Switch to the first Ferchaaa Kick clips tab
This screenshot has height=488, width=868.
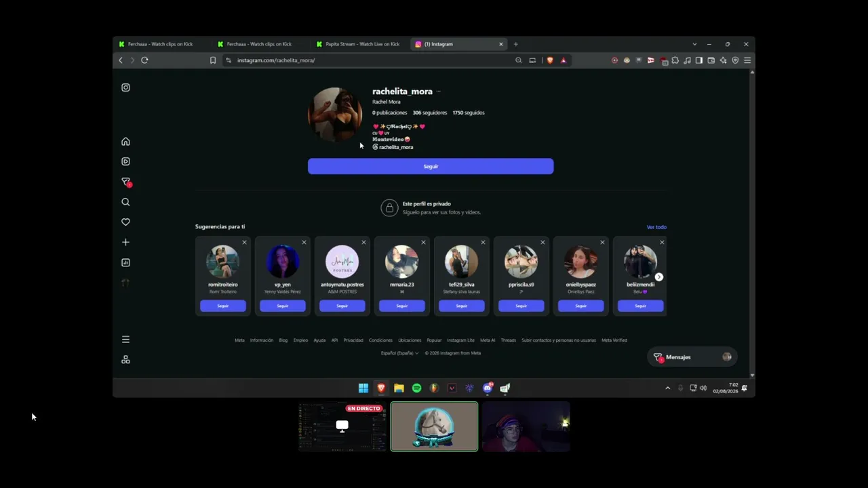coord(161,44)
